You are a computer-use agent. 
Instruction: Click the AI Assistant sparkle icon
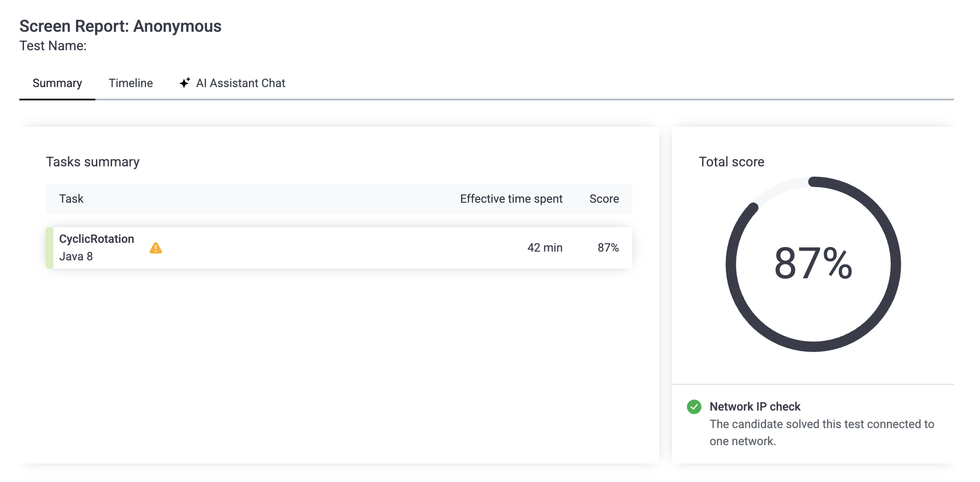[x=185, y=83]
